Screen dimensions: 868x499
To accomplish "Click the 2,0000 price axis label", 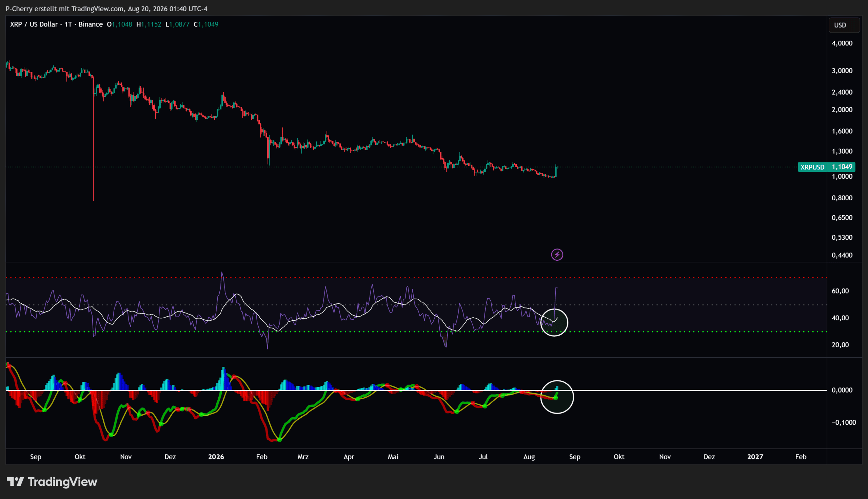I will click(842, 110).
